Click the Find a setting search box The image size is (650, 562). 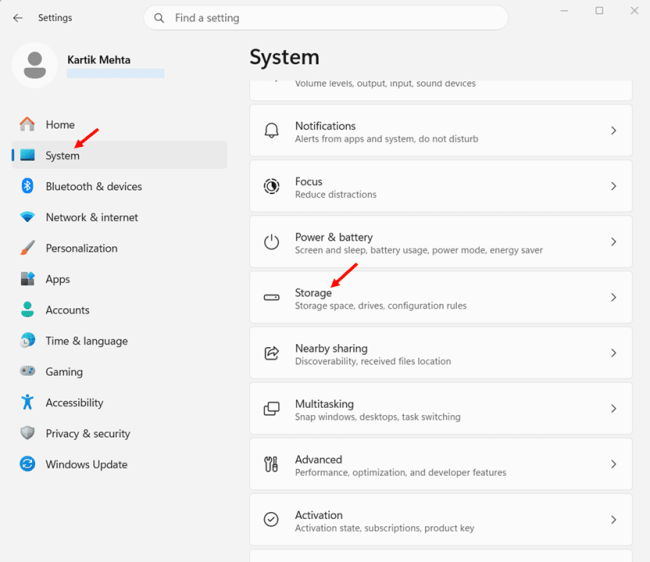[x=326, y=18]
